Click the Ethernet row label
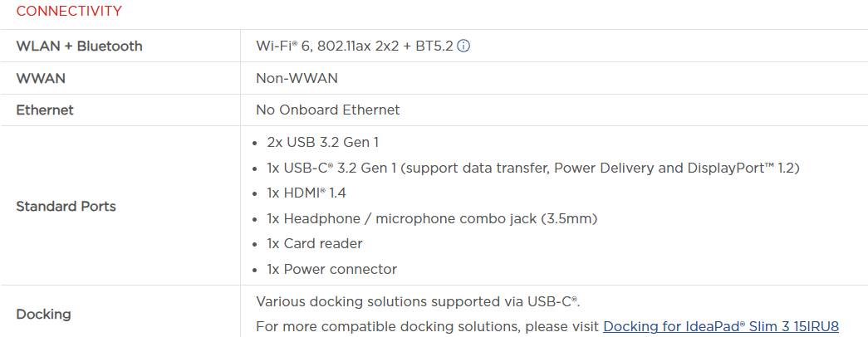The image size is (868, 337). click(45, 110)
